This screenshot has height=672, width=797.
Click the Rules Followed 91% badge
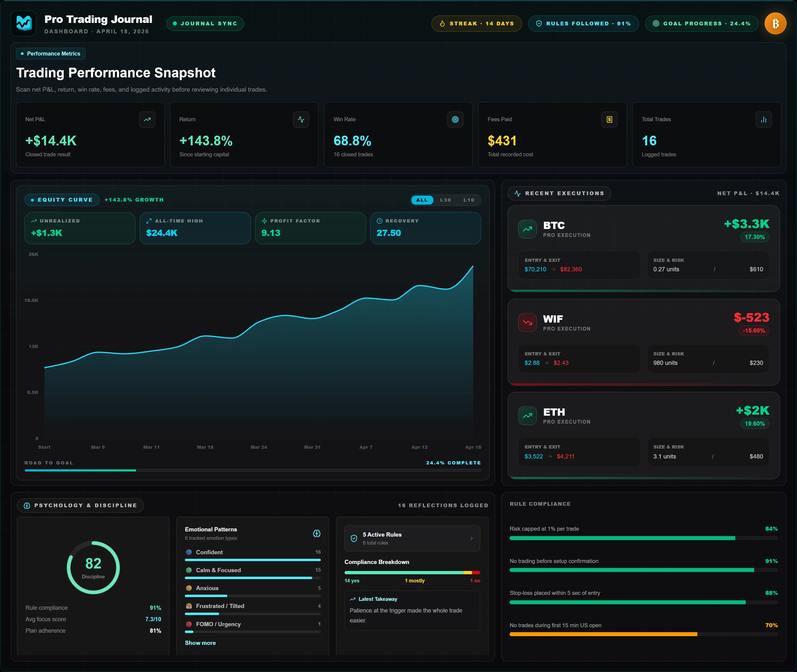click(x=583, y=24)
